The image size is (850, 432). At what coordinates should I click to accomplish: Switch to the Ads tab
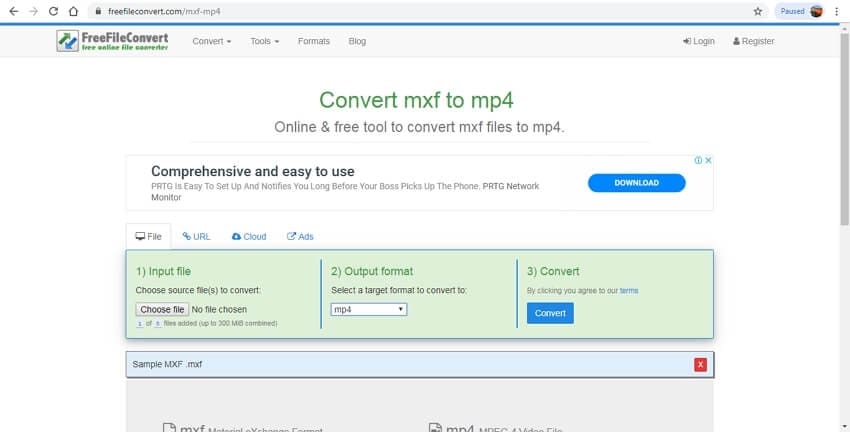[x=300, y=236]
